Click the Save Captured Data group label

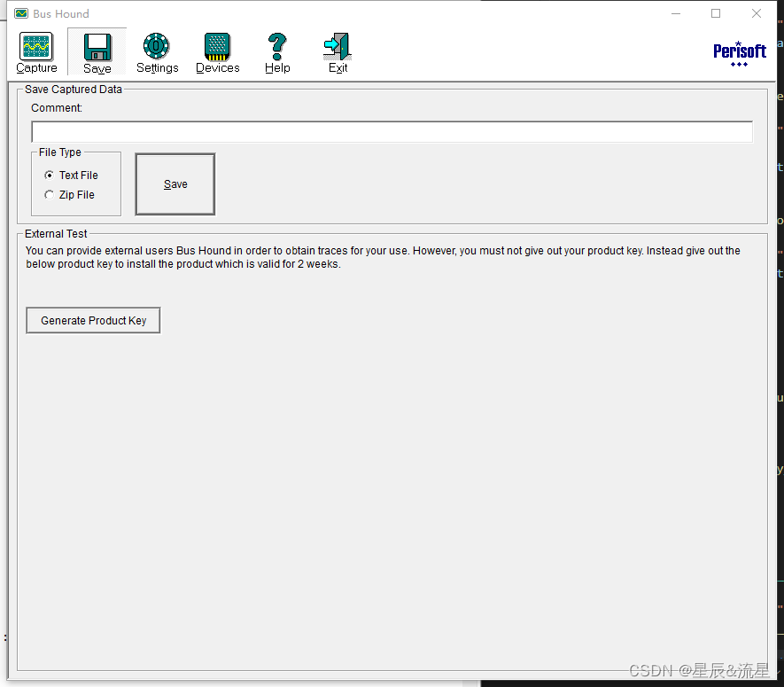click(x=74, y=90)
